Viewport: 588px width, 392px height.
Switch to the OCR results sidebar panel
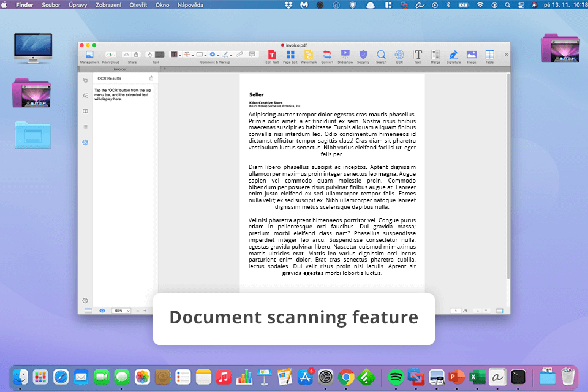(85, 142)
